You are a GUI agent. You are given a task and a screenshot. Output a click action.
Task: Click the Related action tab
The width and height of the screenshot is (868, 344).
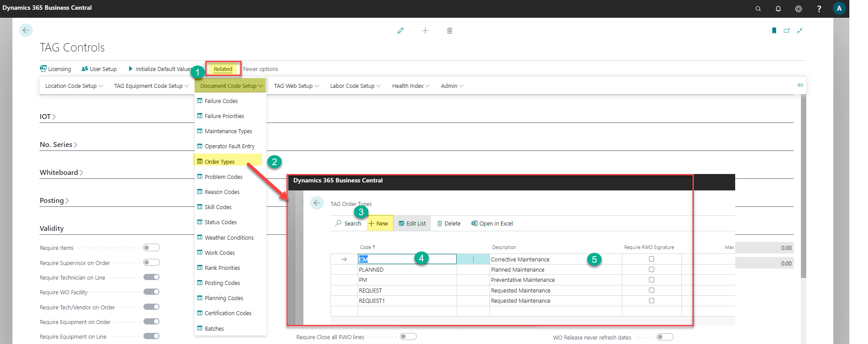tap(223, 69)
